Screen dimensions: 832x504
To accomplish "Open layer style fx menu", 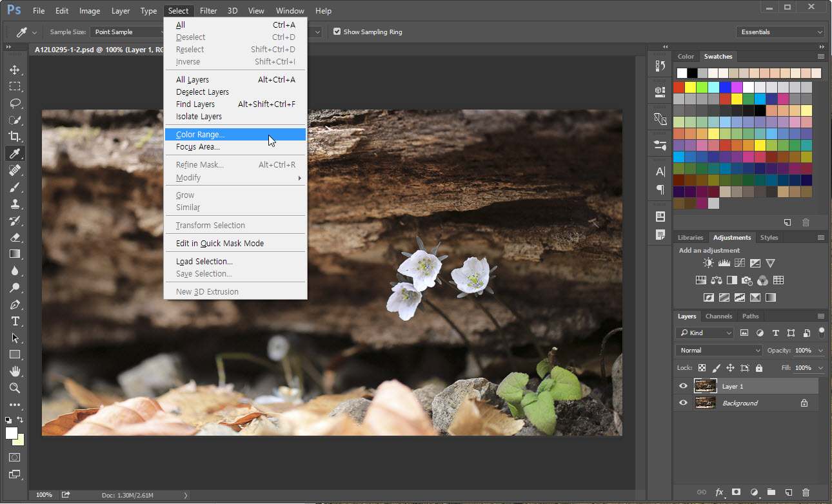I will tap(719, 492).
